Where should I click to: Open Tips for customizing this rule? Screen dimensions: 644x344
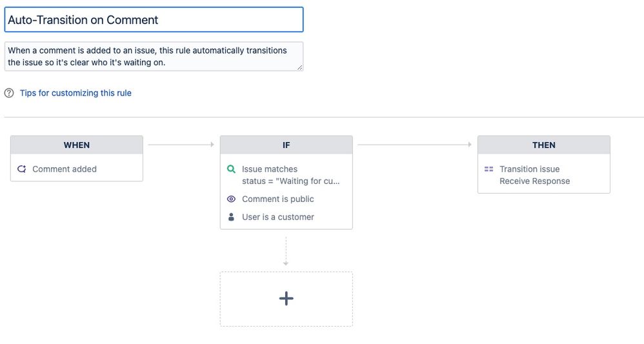click(75, 93)
